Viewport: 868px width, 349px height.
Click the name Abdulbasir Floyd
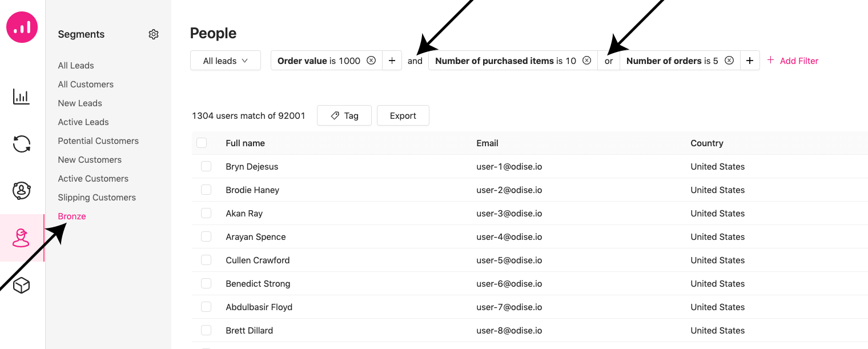click(259, 307)
